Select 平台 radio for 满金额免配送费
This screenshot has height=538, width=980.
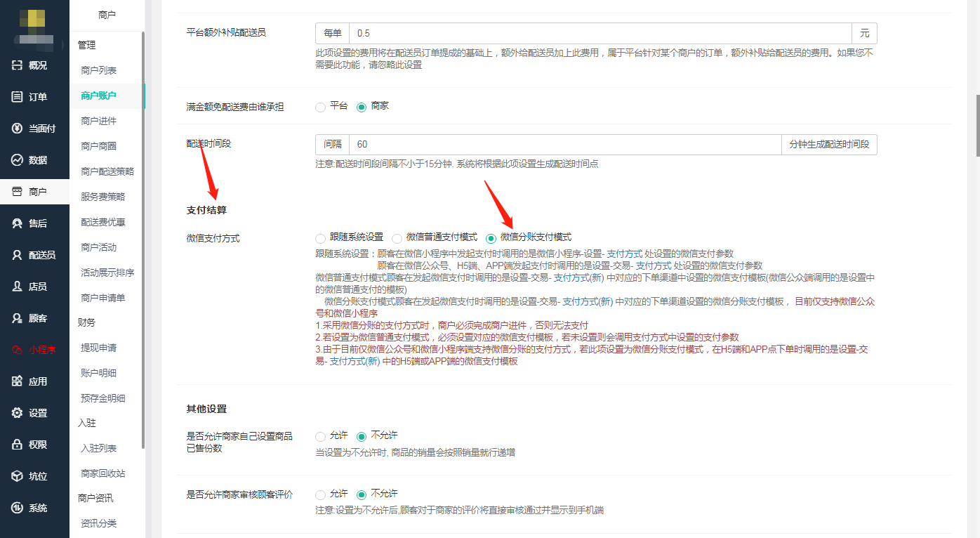[x=321, y=107]
